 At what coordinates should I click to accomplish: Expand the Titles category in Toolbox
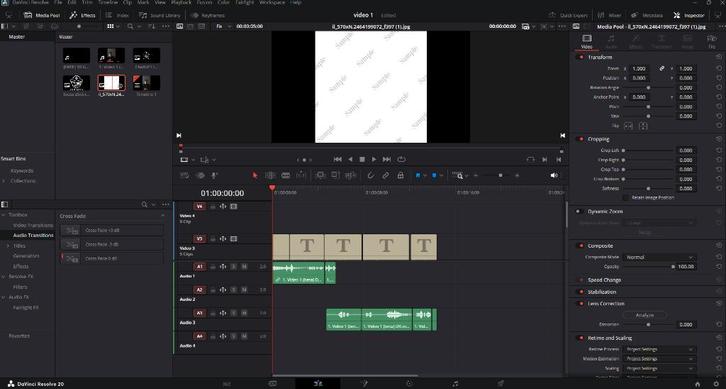(x=8, y=246)
